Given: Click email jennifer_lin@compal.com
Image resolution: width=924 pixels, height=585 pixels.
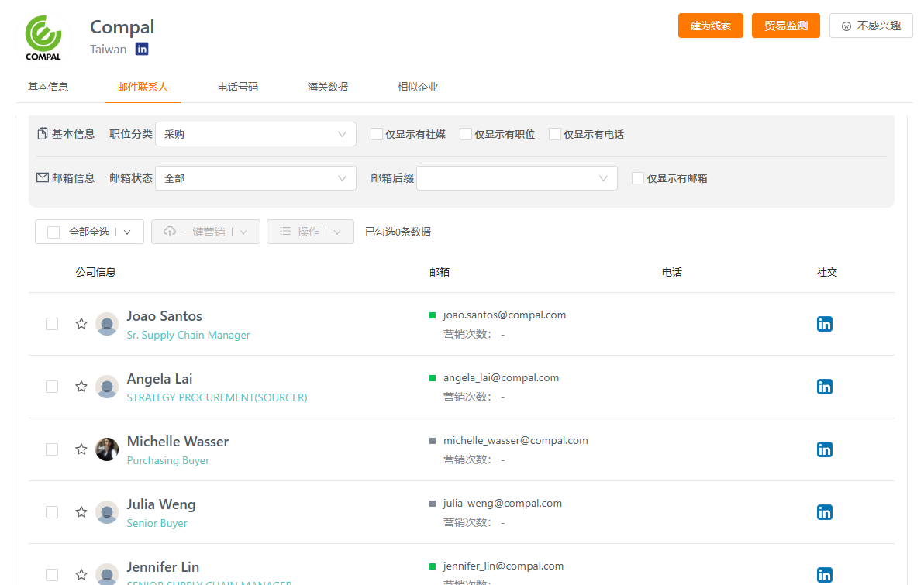Looking at the screenshot, I should (503, 566).
